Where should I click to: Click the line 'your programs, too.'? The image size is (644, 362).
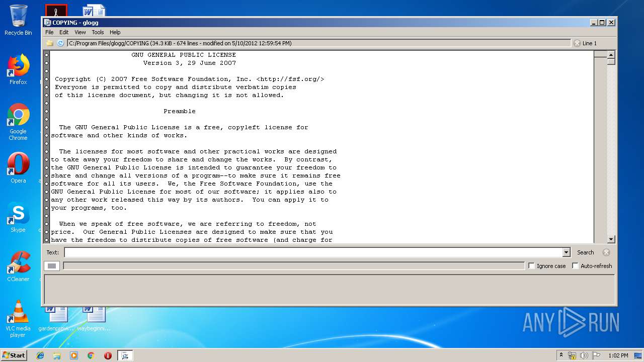[89, 208]
